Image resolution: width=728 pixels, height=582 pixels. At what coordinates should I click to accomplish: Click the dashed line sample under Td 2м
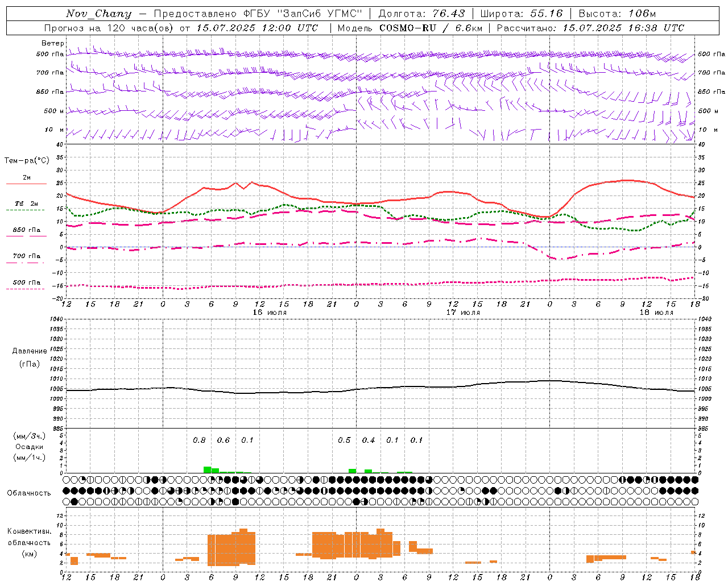pyautogui.click(x=26, y=210)
